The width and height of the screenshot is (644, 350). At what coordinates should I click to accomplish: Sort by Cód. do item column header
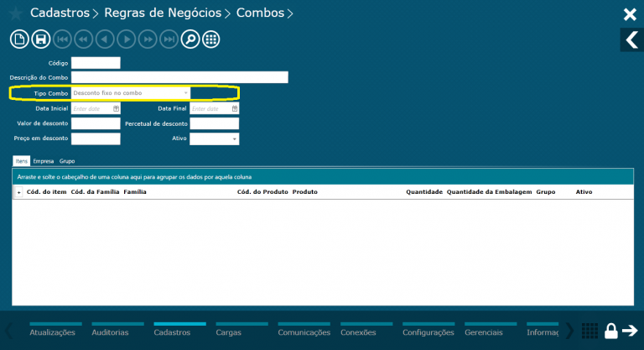pos(46,192)
